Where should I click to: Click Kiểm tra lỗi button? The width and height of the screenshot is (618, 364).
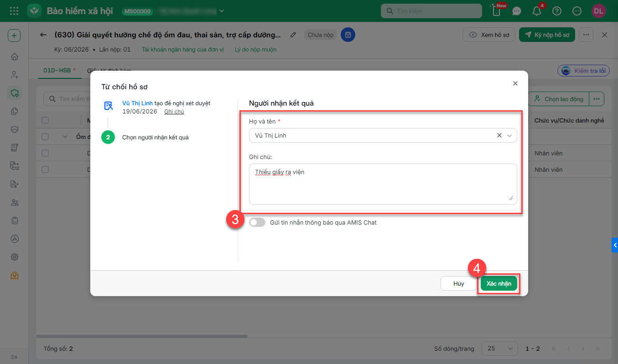click(x=584, y=71)
